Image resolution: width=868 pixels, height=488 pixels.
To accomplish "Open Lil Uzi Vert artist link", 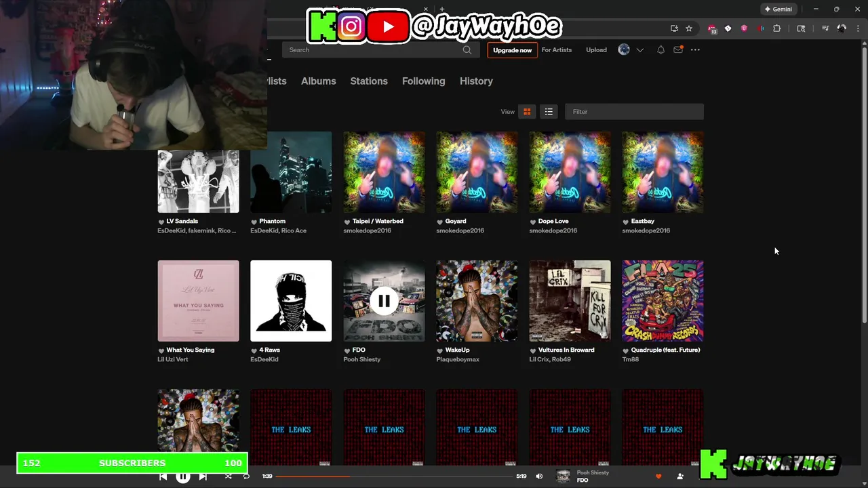I will coord(173,359).
